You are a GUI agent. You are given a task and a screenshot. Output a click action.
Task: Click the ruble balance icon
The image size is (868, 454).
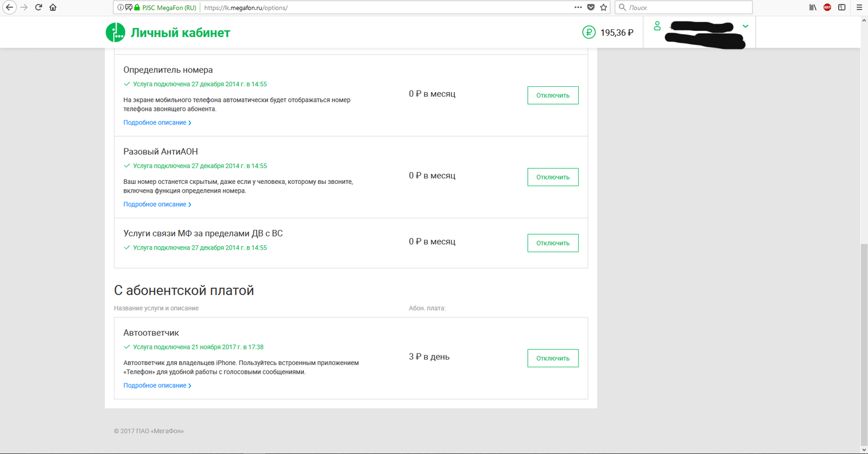tap(589, 33)
